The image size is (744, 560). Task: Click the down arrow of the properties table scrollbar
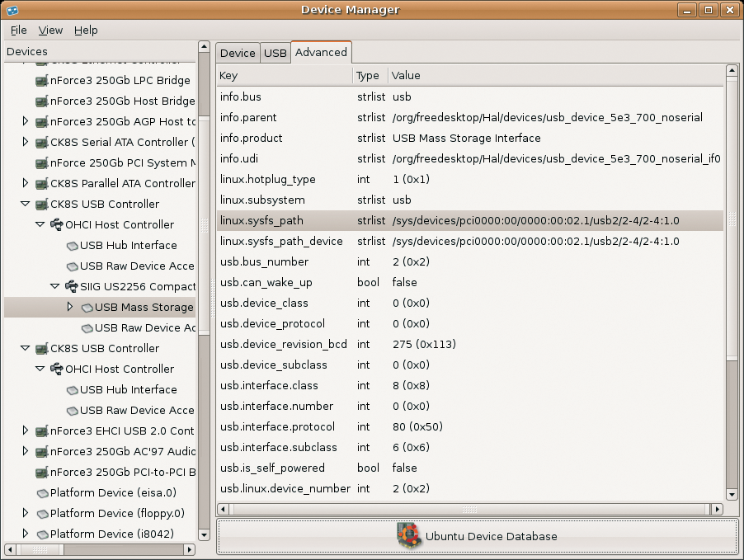(x=732, y=495)
